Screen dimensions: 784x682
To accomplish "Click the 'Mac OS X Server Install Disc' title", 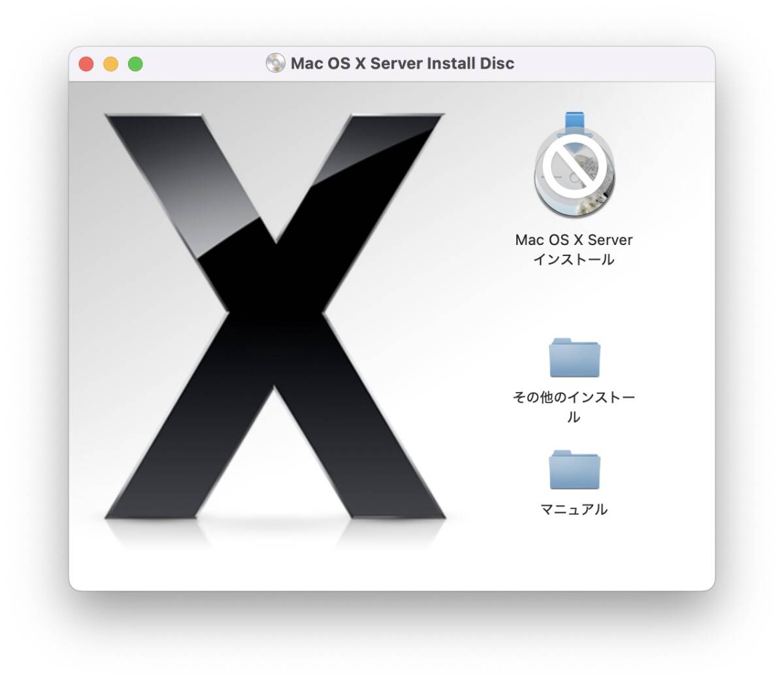I will (402, 63).
